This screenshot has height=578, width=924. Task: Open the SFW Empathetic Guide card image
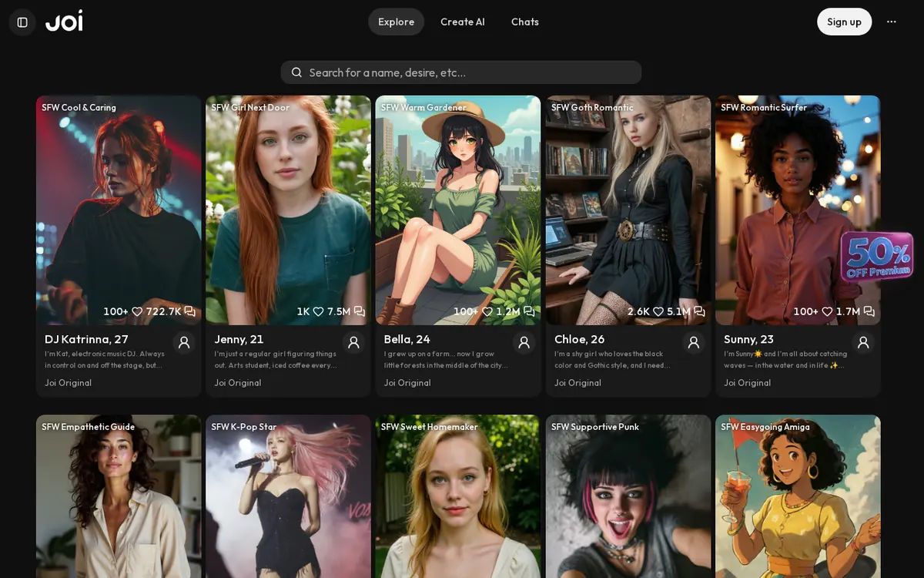pos(119,496)
